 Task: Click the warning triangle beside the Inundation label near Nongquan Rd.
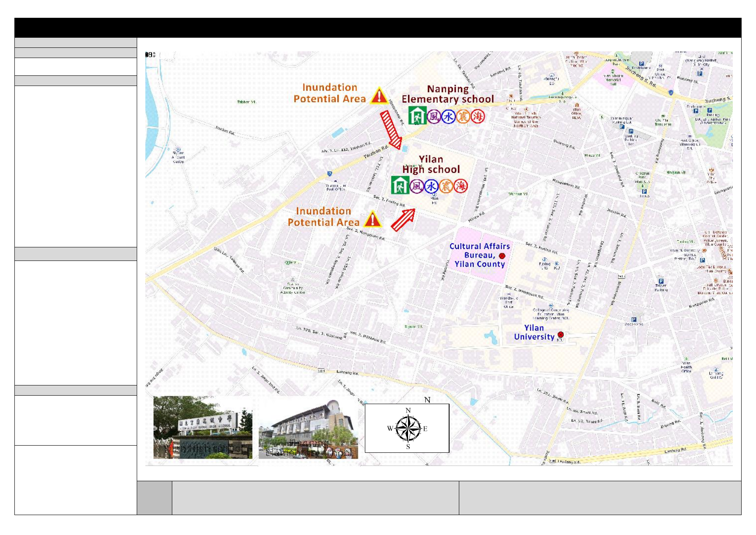(x=372, y=219)
